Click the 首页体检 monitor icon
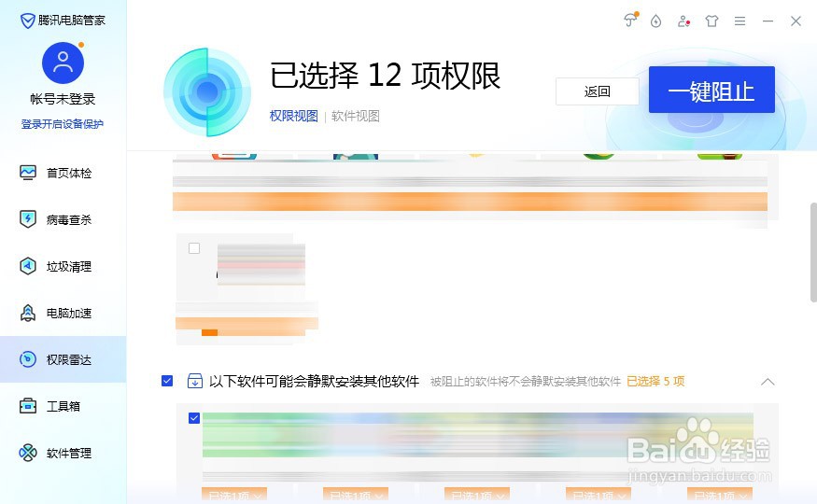 pos(28,173)
